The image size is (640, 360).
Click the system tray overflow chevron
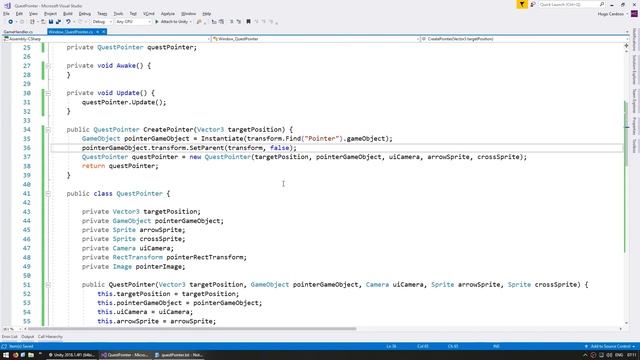[585, 355]
